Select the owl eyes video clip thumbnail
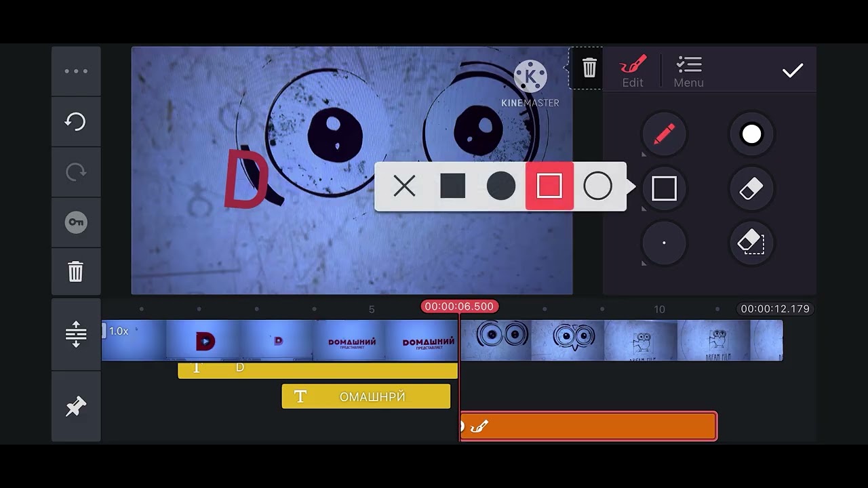This screenshot has width=868, height=488. pyautogui.click(x=495, y=340)
